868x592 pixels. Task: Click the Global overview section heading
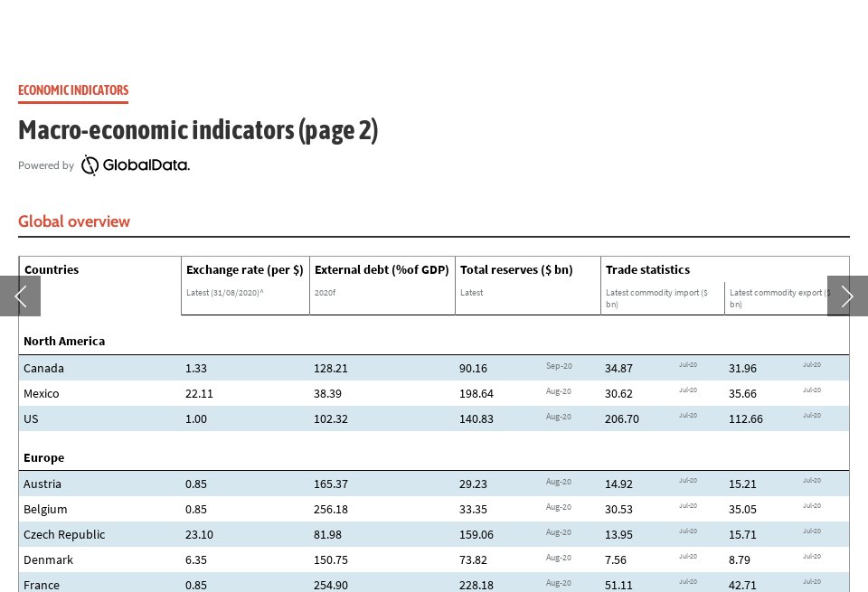click(x=74, y=221)
